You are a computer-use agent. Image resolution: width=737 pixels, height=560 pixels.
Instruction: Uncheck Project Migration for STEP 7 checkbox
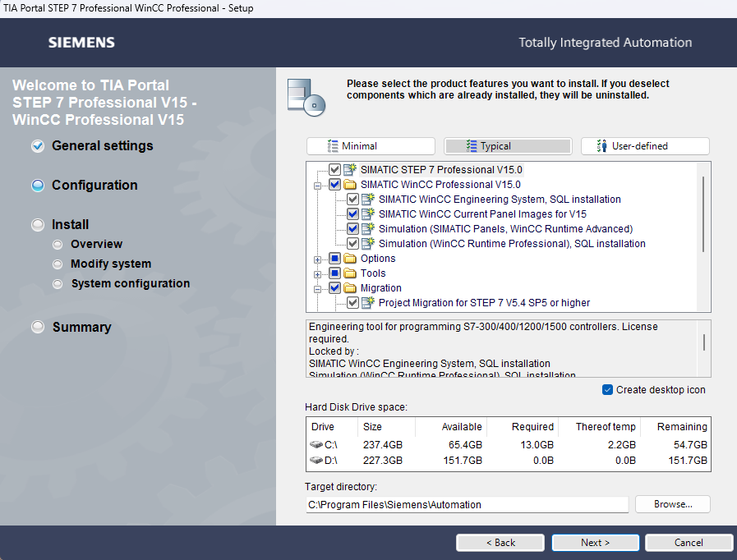point(352,303)
